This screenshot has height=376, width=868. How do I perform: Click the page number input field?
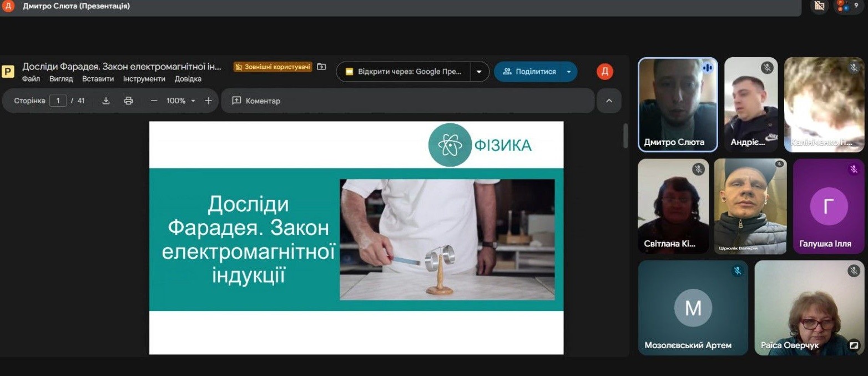[58, 101]
